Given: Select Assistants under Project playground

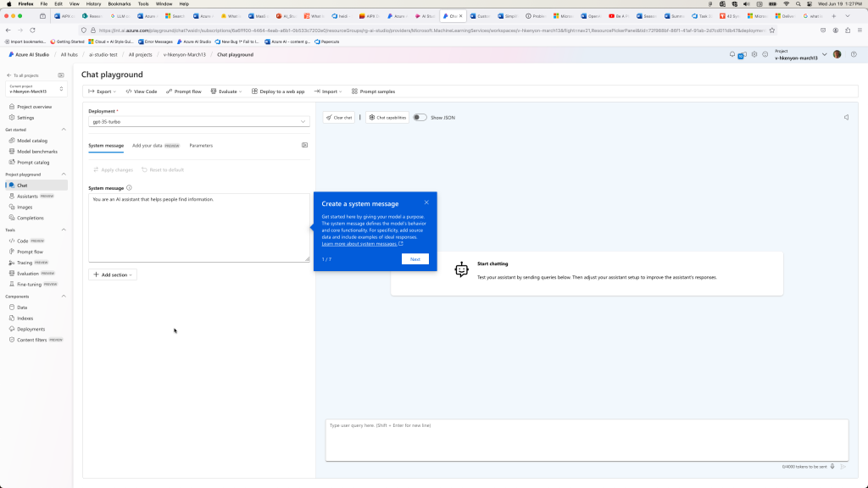Looking at the screenshot, I should [28, 196].
